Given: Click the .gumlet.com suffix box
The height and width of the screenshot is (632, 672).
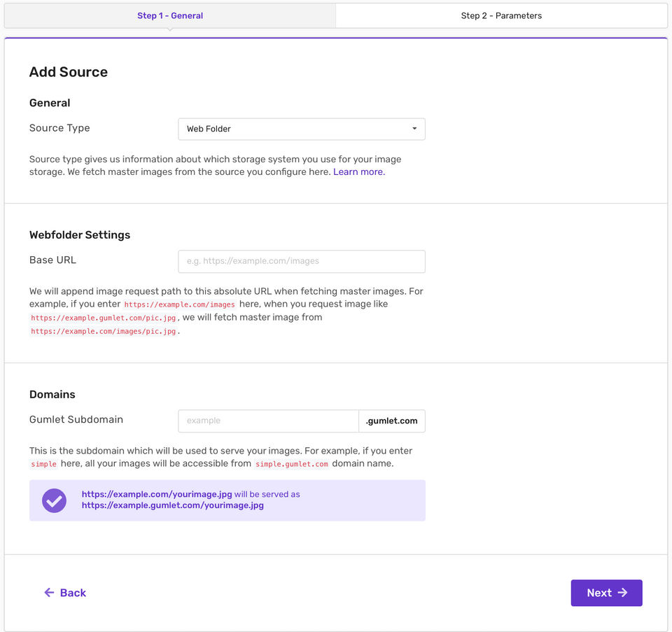Looking at the screenshot, I should pos(391,421).
